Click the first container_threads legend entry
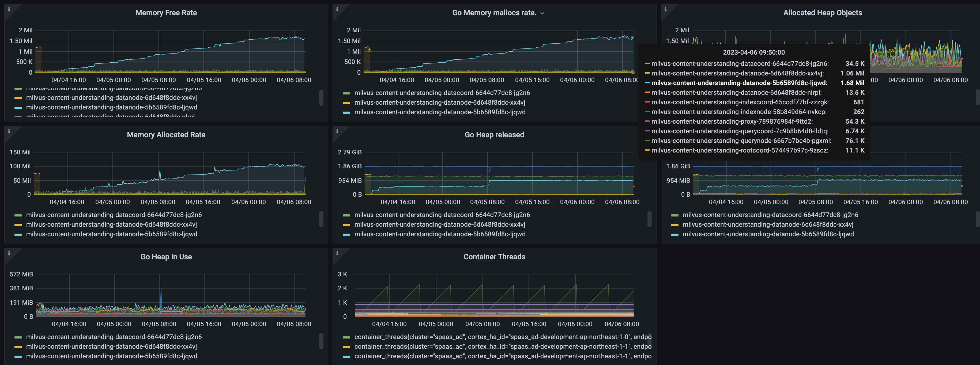980x365 pixels. pos(502,336)
